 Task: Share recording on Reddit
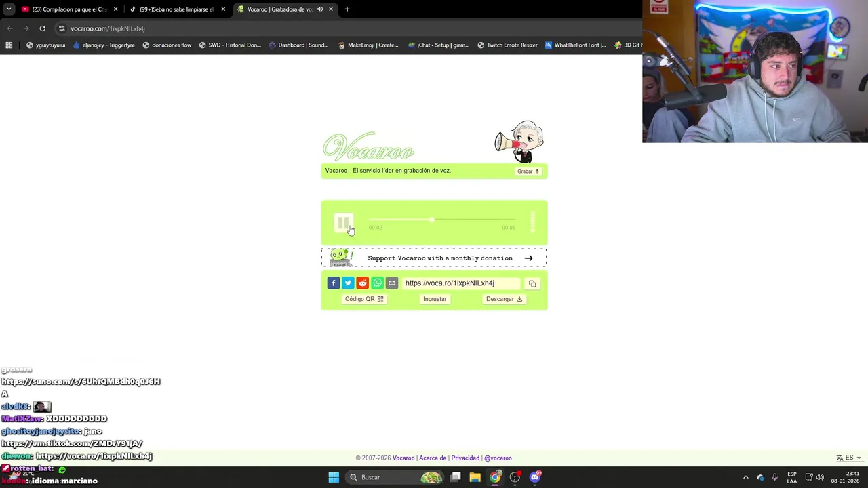tap(363, 283)
